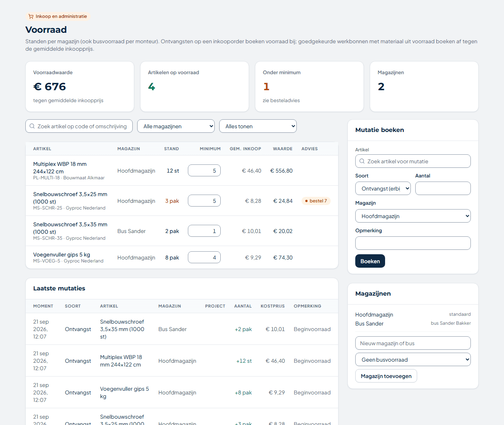This screenshot has width=504, height=425.
Task: Click the Beginvoorraad remark for Voegenvuller gips
Action: tap(312, 393)
